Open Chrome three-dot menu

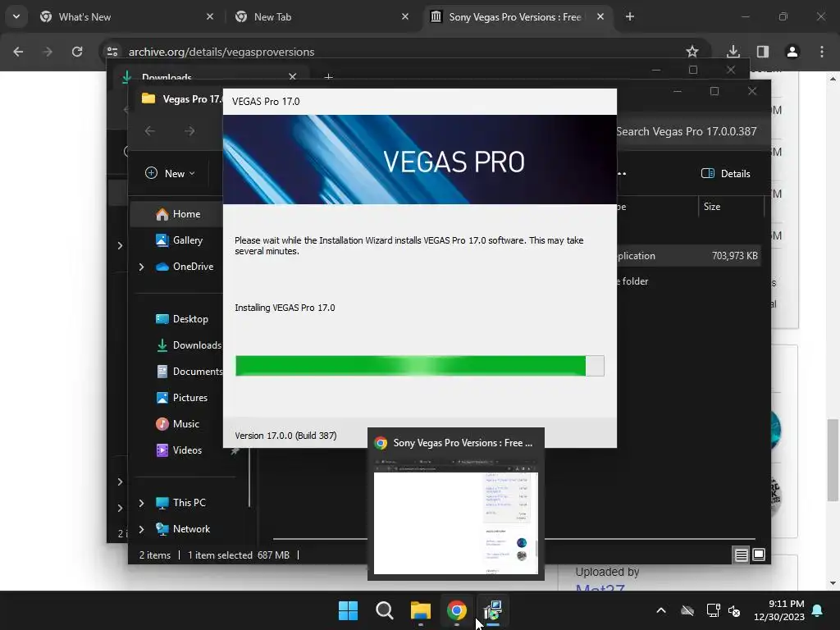click(822, 52)
